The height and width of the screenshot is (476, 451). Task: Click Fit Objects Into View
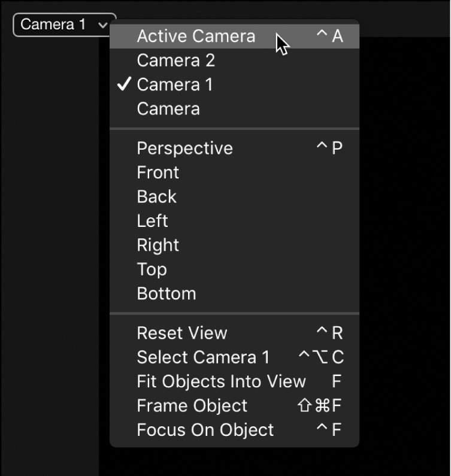(221, 381)
